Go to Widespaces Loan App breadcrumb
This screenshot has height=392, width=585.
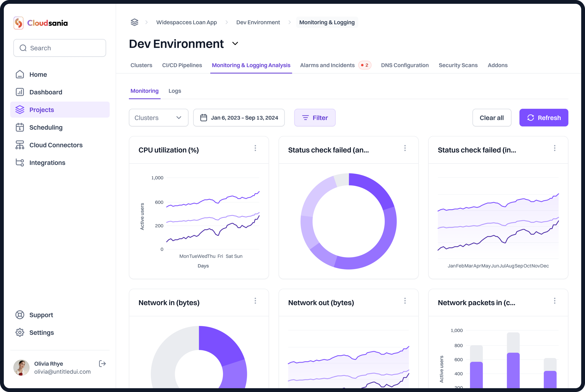point(187,22)
